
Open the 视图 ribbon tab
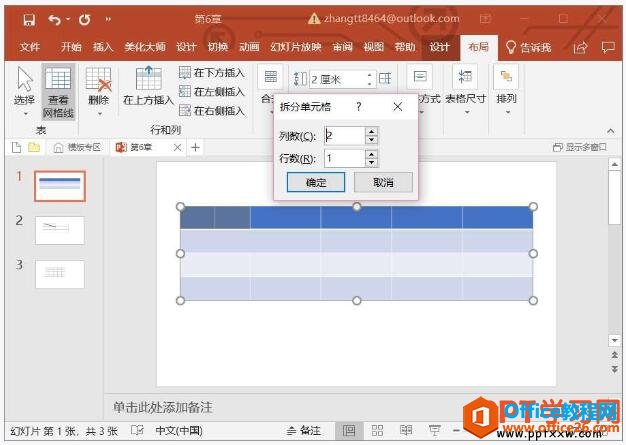tap(374, 47)
